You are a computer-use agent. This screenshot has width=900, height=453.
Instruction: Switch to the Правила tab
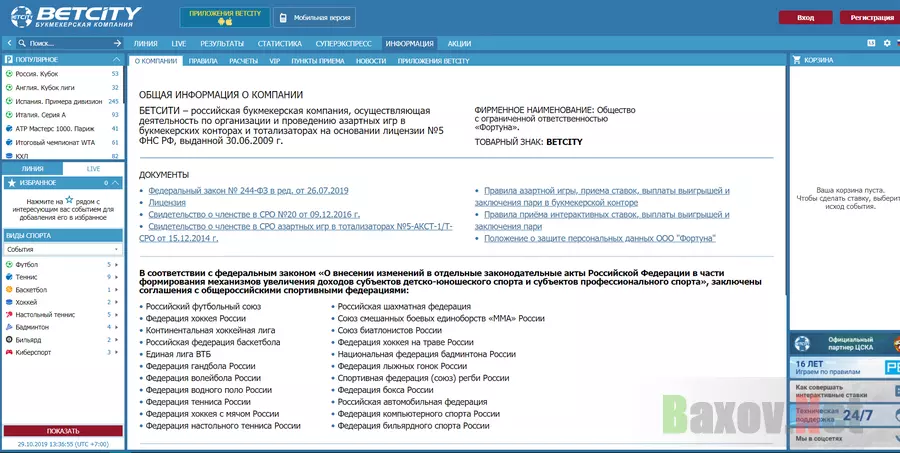(203, 61)
